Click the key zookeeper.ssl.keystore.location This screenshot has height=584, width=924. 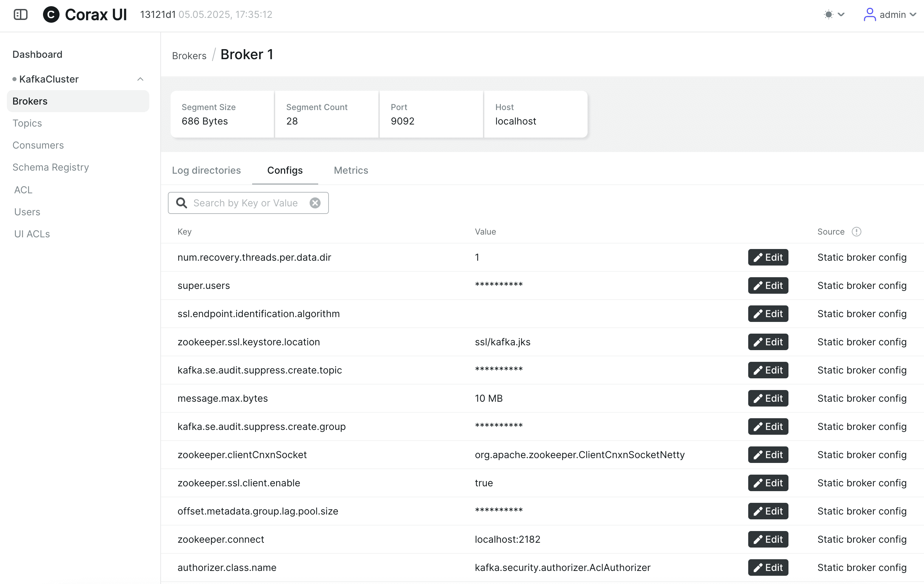click(249, 342)
